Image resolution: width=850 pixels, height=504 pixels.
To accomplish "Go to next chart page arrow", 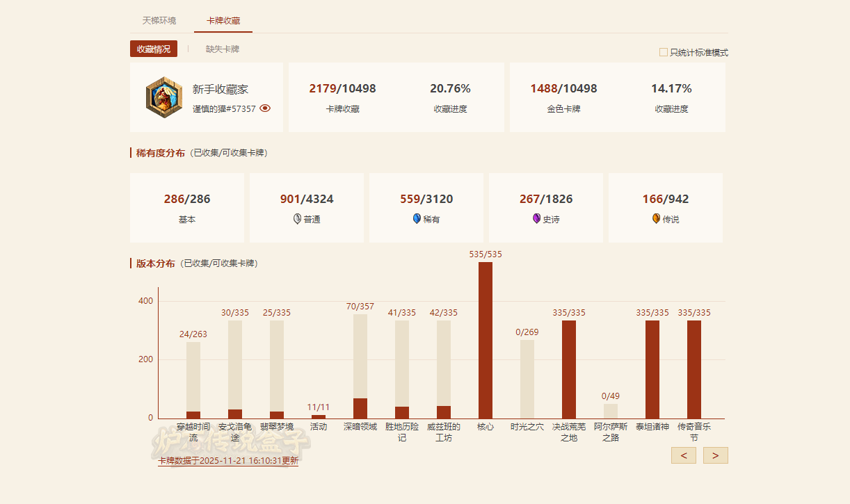I will (715, 455).
